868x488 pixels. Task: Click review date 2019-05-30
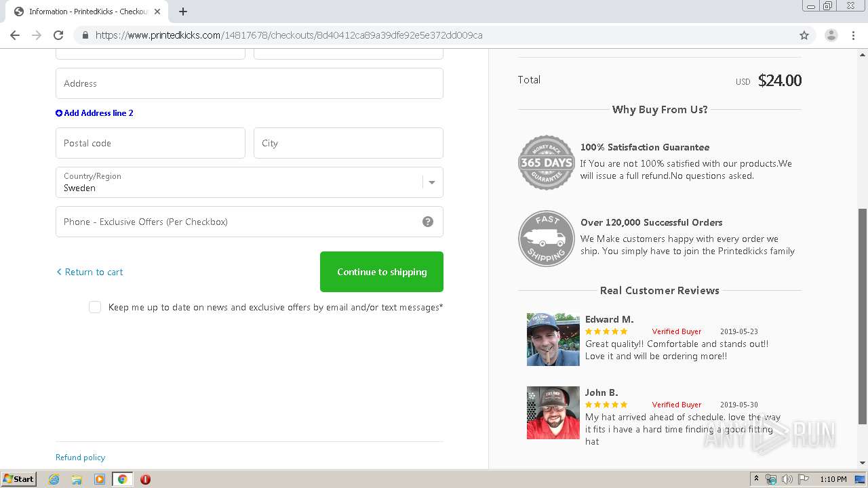pos(739,405)
